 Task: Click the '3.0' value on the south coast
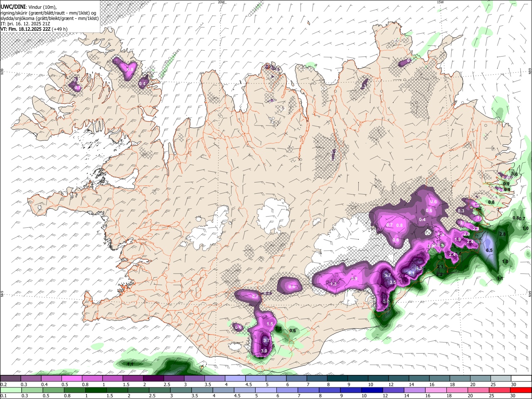point(264,351)
